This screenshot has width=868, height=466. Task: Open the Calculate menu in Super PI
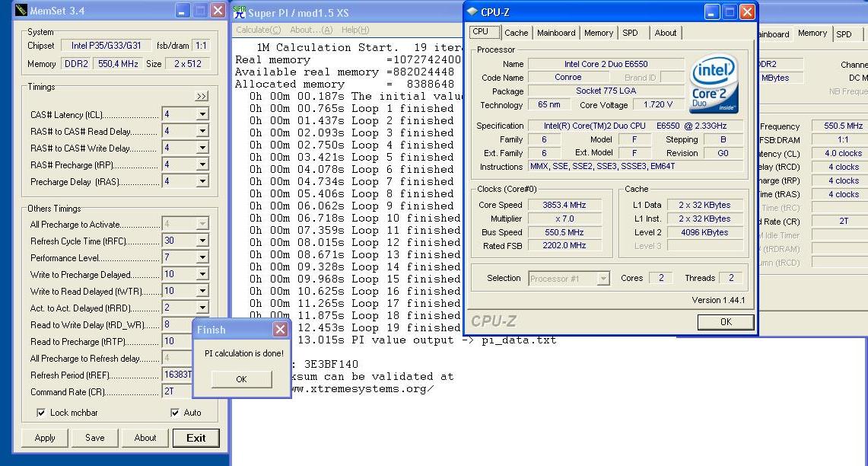[x=258, y=30]
